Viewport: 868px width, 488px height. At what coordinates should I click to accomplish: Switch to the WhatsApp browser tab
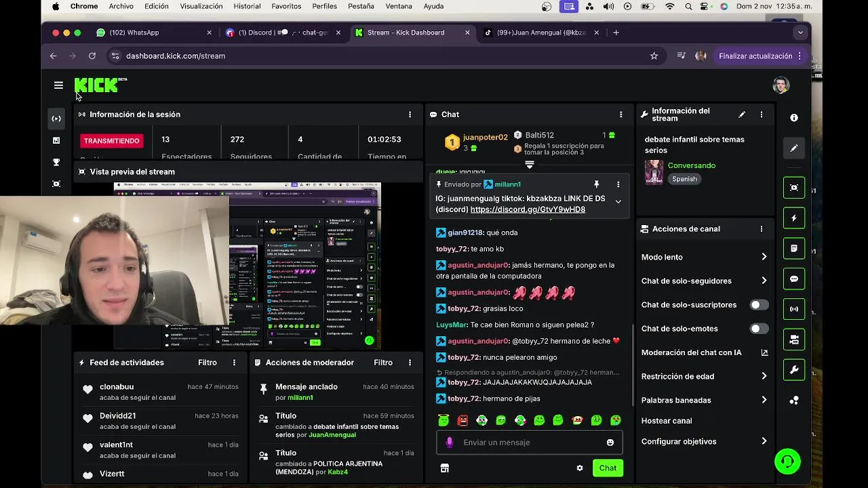coord(153,33)
